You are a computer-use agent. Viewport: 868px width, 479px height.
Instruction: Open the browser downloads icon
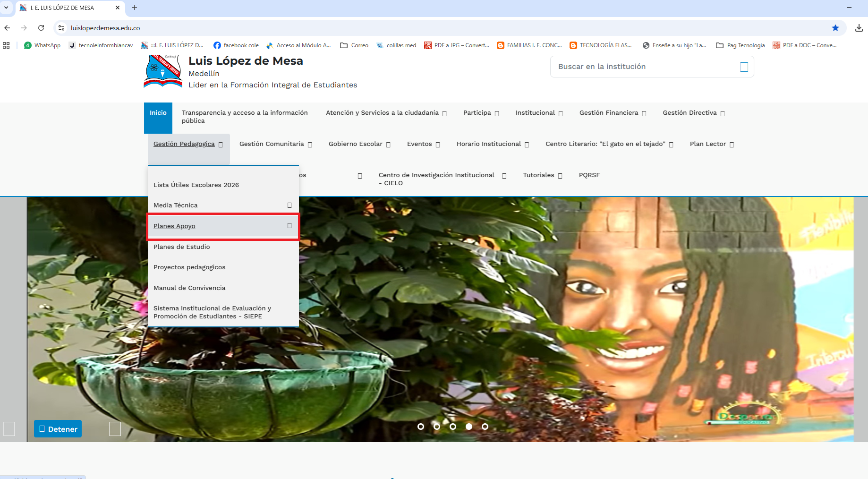(859, 28)
